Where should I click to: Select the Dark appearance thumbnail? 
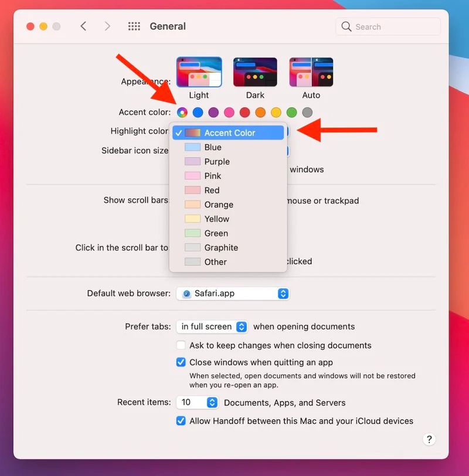pyautogui.click(x=255, y=72)
